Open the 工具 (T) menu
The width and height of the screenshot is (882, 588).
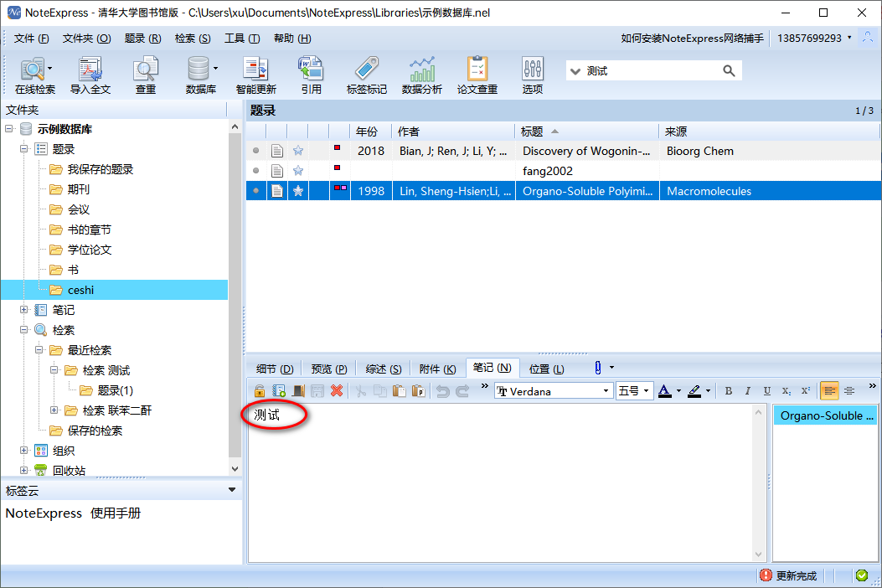(x=242, y=39)
